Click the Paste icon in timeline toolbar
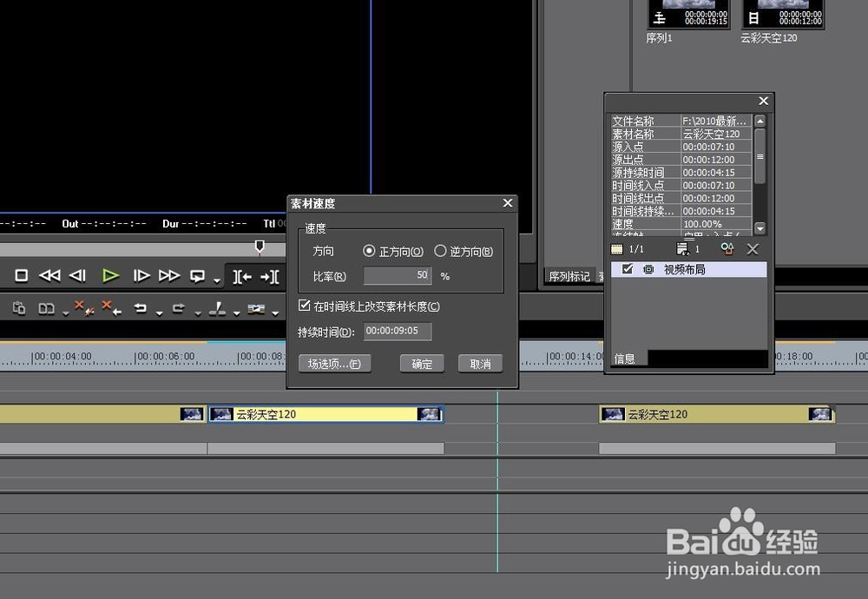868x599 pixels. click(19, 308)
